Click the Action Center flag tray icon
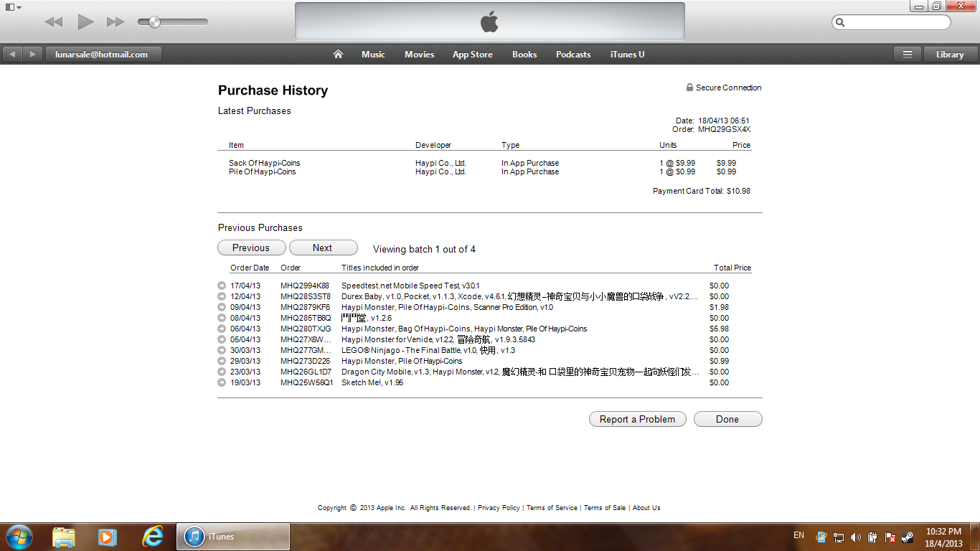This screenshot has width=980, height=551. coord(890,537)
